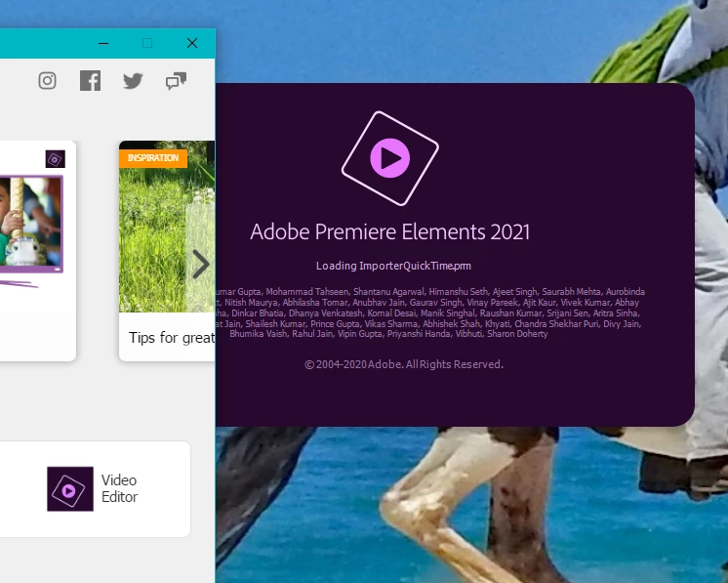Open the 'Tips for great' article title
This screenshot has width=728, height=583.
click(172, 338)
